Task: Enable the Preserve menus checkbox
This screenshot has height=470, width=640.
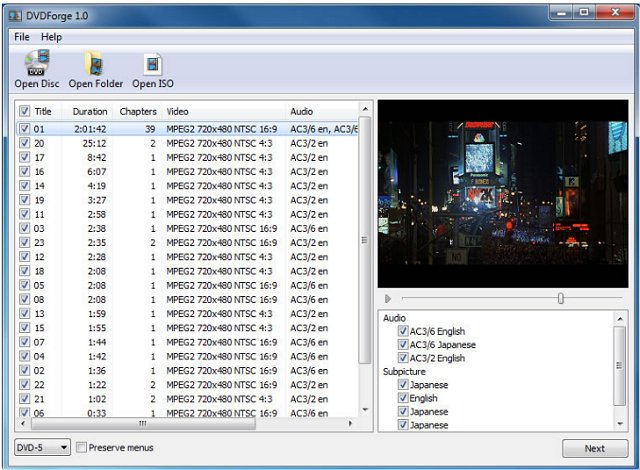Action: [82, 447]
